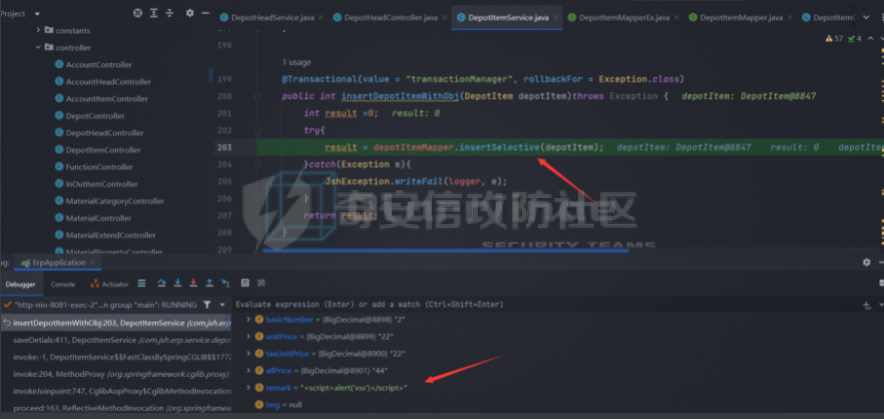Close the DepotItemMapper.java tab
Viewport: 884px width, 419px height.
[x=789, y=18]
